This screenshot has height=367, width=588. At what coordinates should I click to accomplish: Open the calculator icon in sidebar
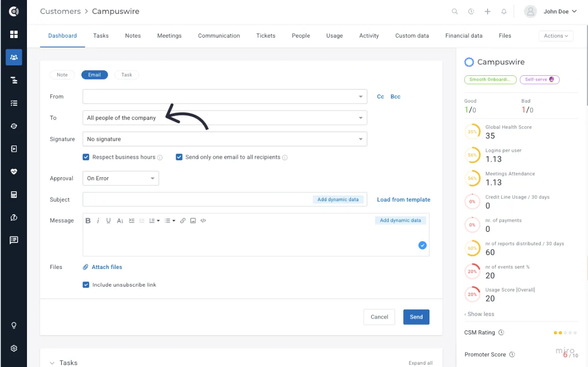(14, 195)
